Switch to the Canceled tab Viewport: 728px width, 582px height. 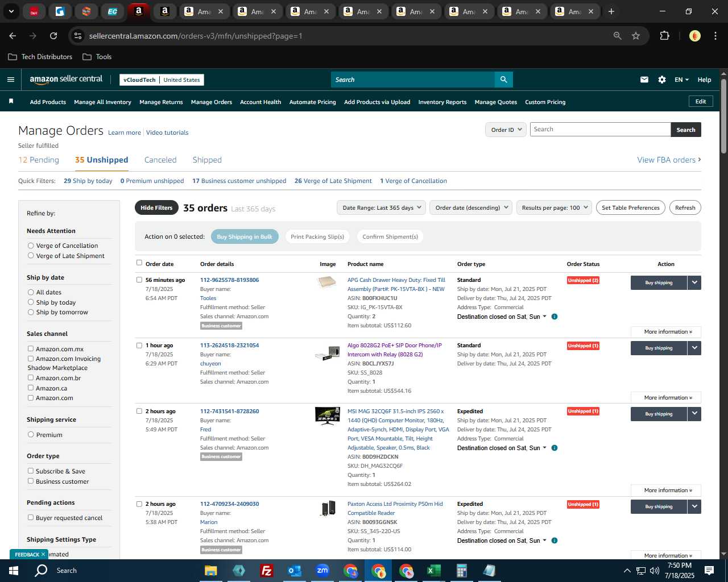pos(160,160)
